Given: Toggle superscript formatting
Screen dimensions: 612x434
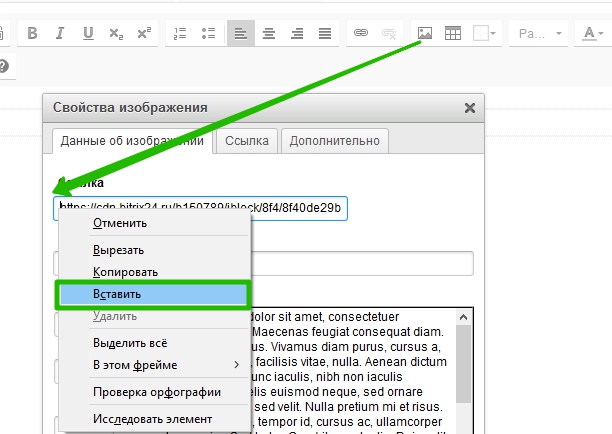Looking at the screenshot, I should point(144,33).
